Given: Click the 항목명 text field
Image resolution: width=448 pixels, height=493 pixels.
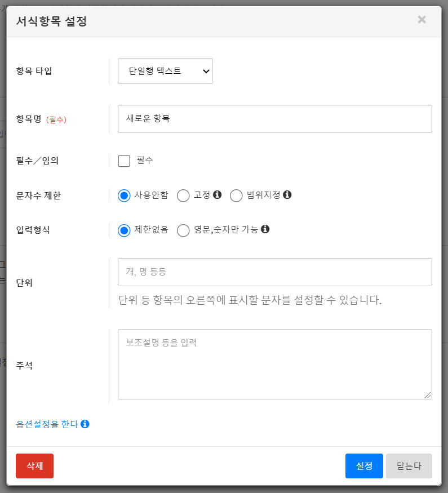Looking at the screenshot, I should pyautogui.click(x=274, y=119).
